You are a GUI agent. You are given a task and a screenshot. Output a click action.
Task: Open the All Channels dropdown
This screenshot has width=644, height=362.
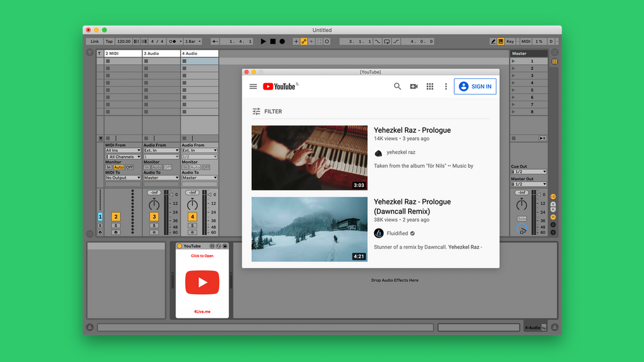click(x=123, y=157)
